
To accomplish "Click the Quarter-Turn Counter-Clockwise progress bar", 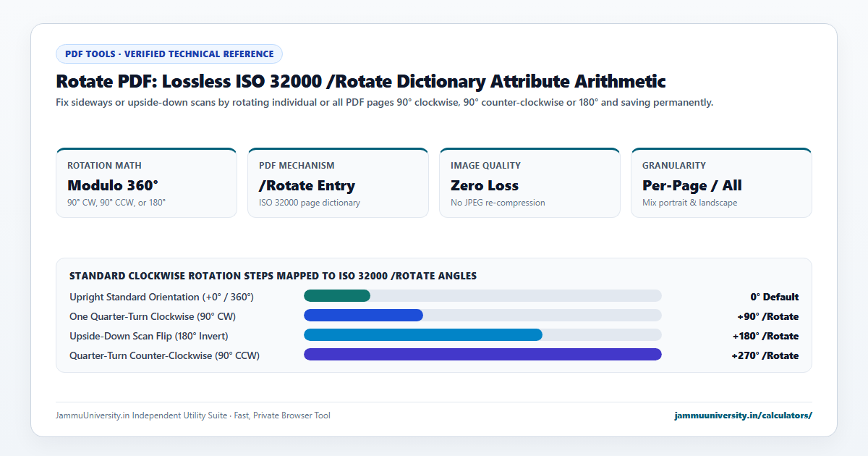I will click(x=482, y=355).
